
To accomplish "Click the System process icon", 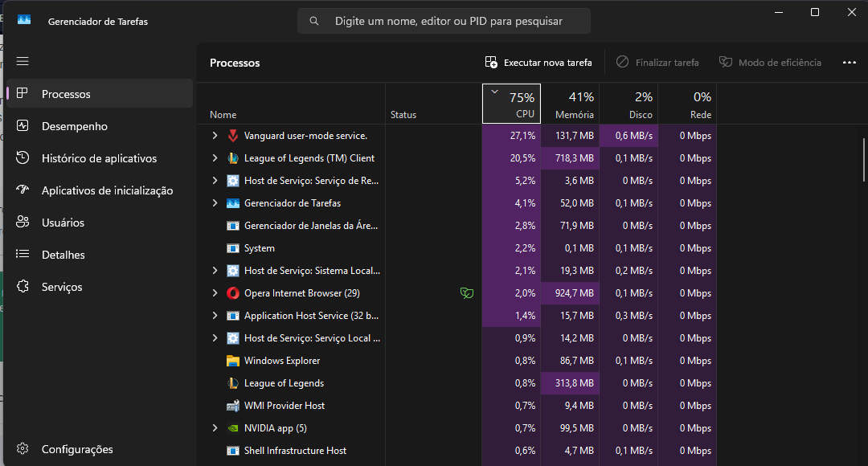I will pos(233,248).
